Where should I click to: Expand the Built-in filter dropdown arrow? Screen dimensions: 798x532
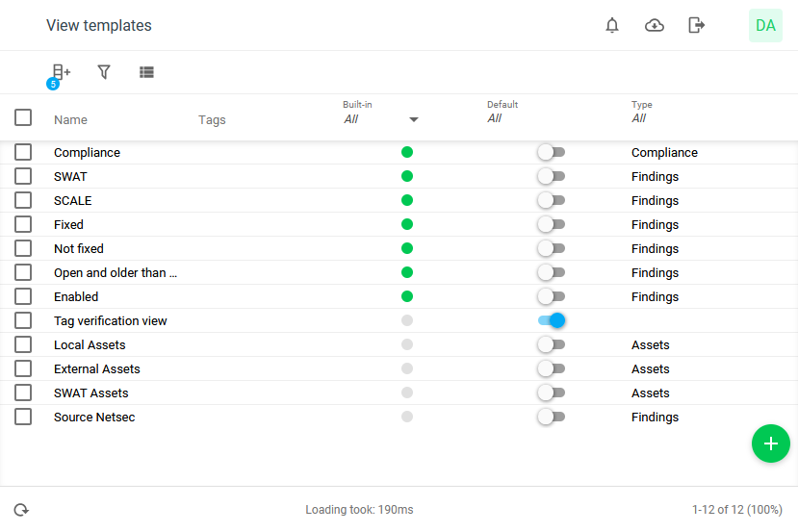tap(414, 119)
